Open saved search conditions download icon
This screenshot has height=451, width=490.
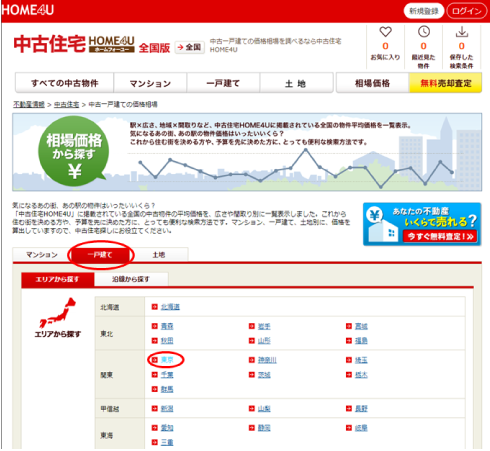pos(462,32)
